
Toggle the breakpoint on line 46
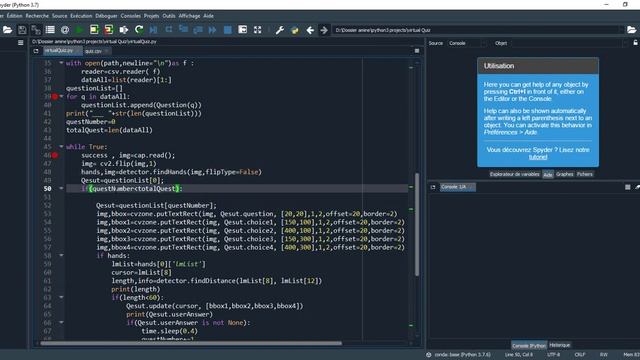[55, 155]
